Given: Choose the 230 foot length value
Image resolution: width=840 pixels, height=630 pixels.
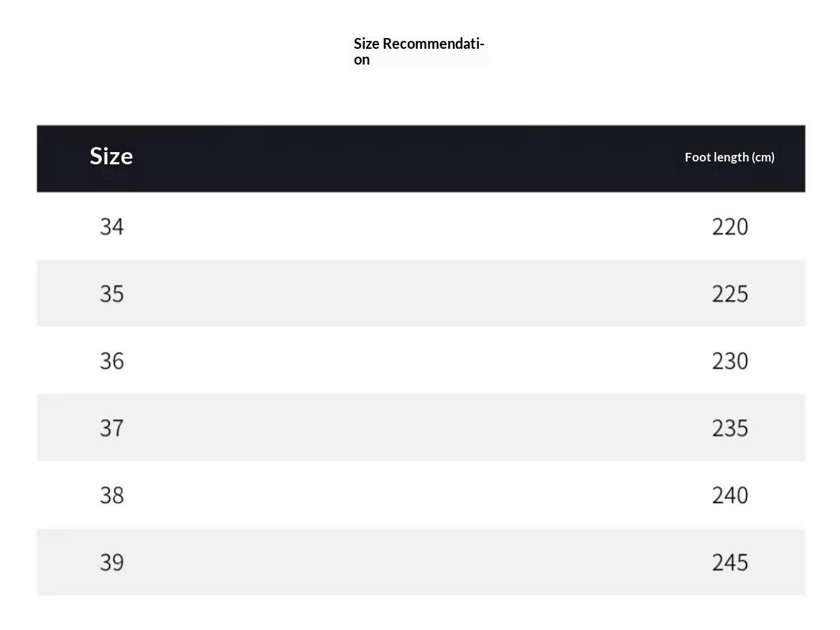Looking at the screenshot, I should click(730, 361).
